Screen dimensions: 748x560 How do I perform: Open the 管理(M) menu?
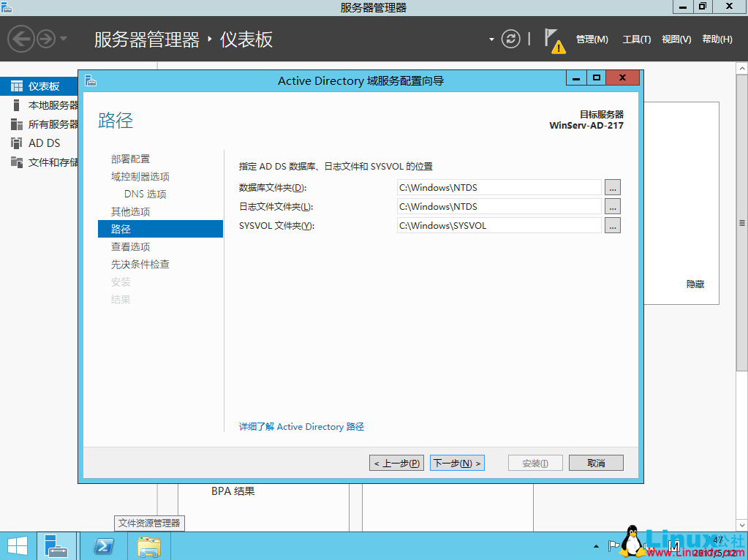pos(592,39)
